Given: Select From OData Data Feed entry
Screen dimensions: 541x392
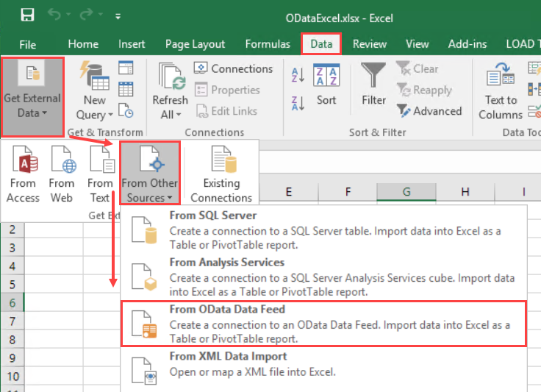Looking at the screenshot, I should 323,324.
